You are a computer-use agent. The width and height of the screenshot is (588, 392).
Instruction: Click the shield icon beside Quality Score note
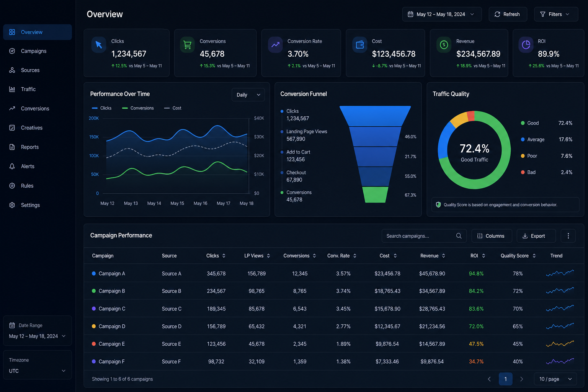438,205
